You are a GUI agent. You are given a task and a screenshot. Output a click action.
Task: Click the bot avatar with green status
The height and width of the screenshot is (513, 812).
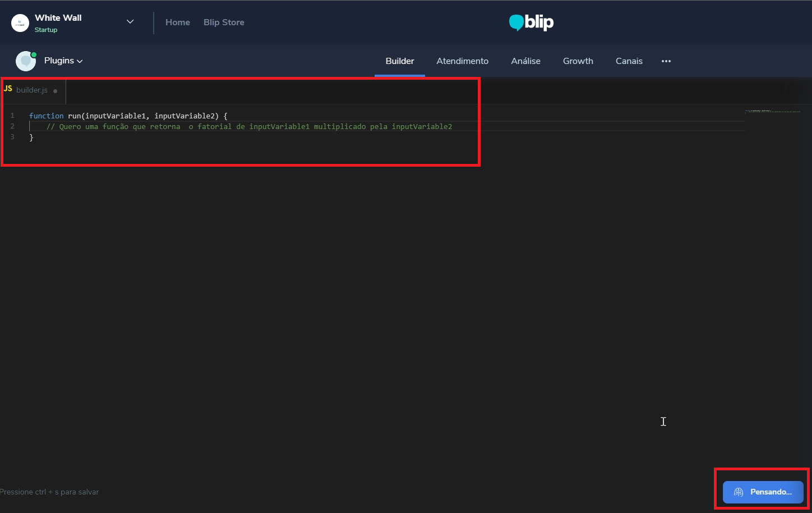(26, 61)
